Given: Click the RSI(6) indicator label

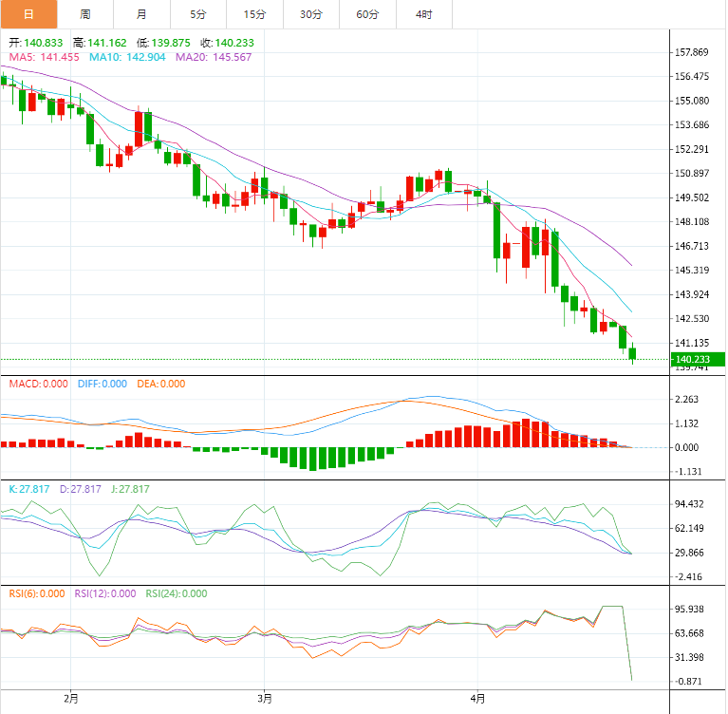Looking at the screenshot, I should (x=37, y=593).
